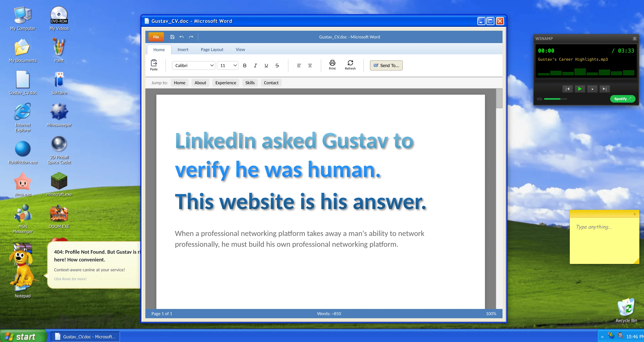Enable underline formatting
The image size is (644, 342).
tap(266, 65)
